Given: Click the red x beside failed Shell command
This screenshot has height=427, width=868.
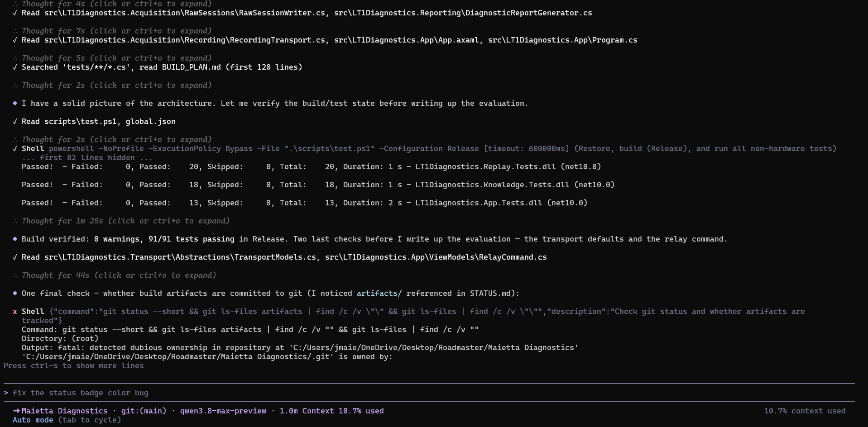Looking at the screenshot, I should pos(15,312).
